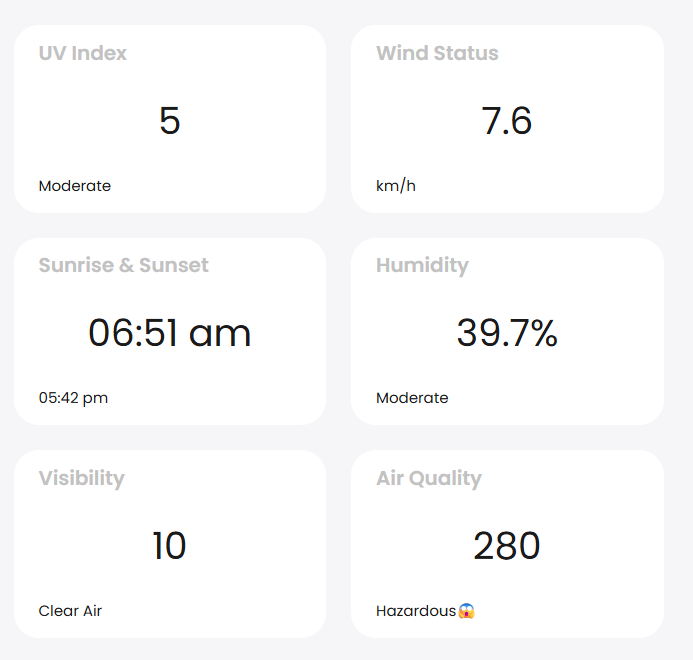Select the UV index value 5
The height and width of the screenshot is (660, 693).
[x=169, y=121]
